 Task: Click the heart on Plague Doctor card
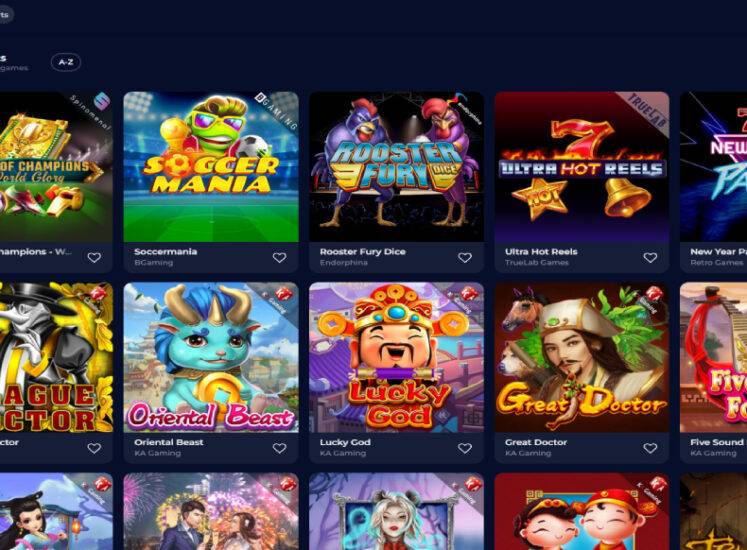[x=94, y=448]
